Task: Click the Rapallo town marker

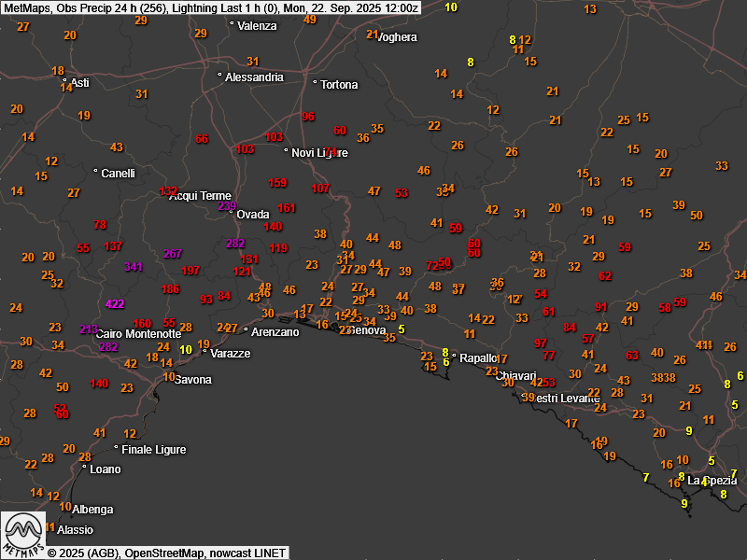Action: pyautogui.click(x=454, y=357)
